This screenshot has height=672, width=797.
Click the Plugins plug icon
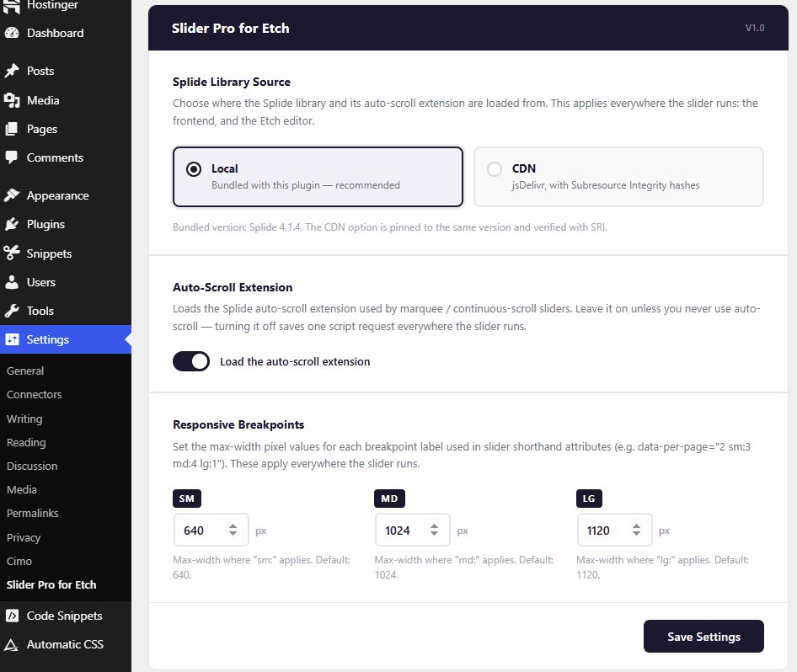tap(12, 224)
